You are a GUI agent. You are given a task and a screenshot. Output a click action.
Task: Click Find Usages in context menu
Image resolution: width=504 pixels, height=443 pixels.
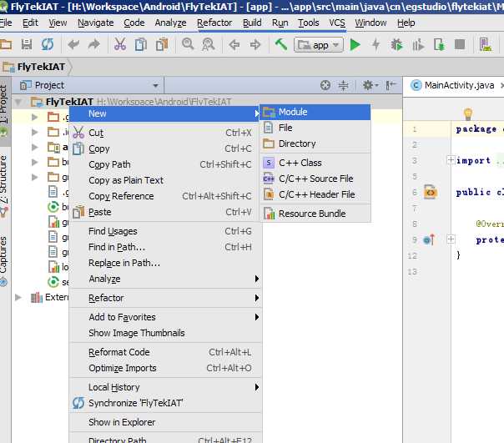166,231
